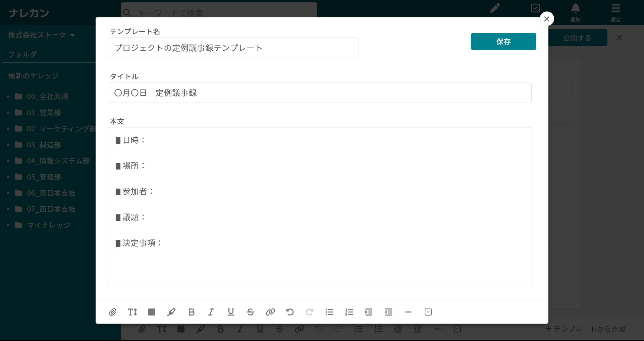Apply strikethrough formatting
The height and width of the screenshot is (341, 644).
[251, 312]
